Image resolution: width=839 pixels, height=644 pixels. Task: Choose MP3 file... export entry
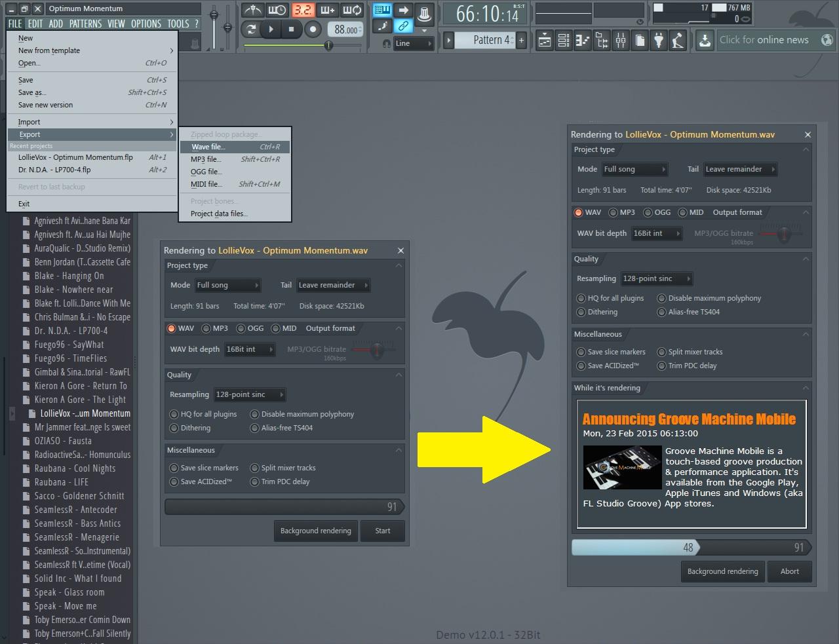point(235,159)
